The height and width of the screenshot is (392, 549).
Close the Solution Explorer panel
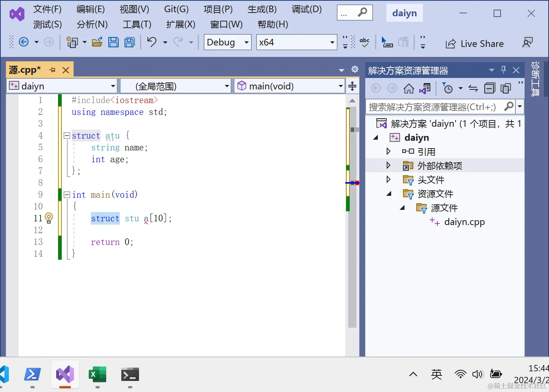516,70
